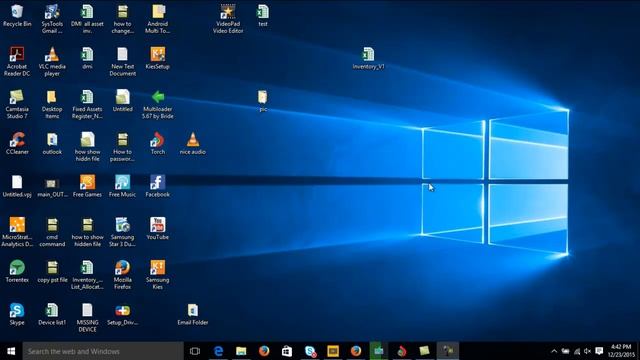
Task: Open the Free Music shortcut
Action: tap(122, 186)
